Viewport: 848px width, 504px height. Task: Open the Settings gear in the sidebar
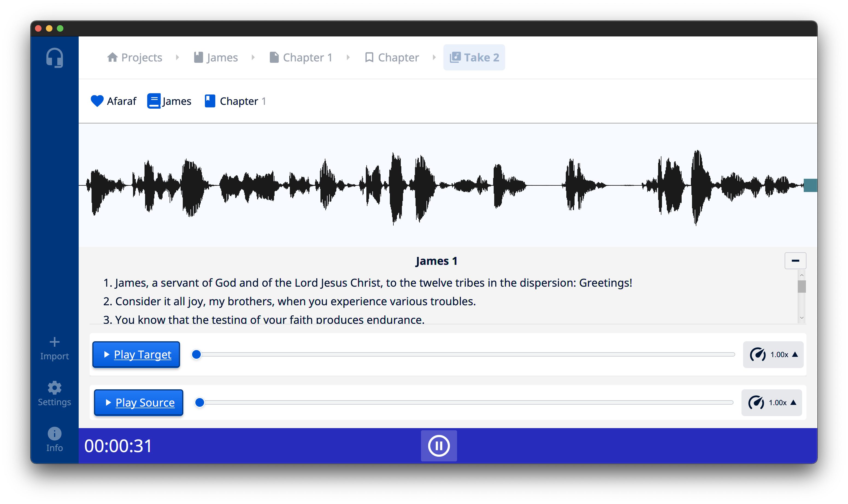(54, 394)
